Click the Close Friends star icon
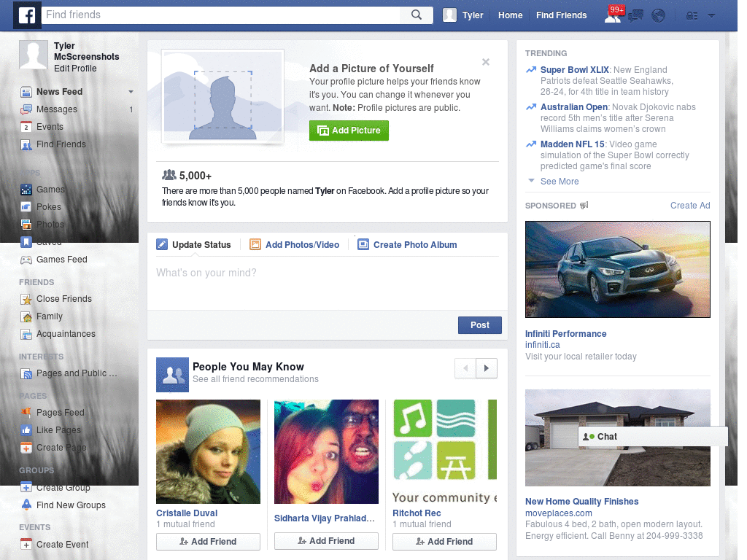Image resolution: width=747 pixels, height=560 pixels. [x=26, y=299]
